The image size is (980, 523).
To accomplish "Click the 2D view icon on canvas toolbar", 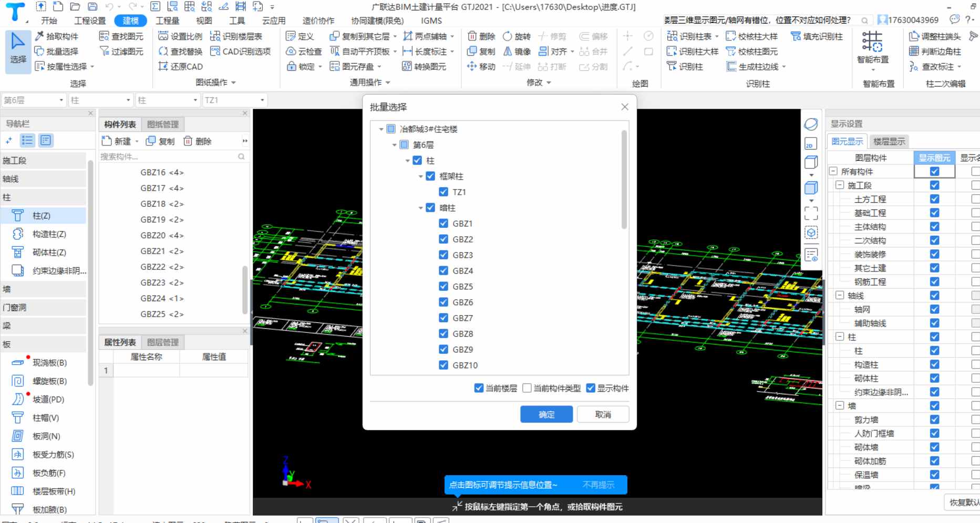I will click(811, 144).
